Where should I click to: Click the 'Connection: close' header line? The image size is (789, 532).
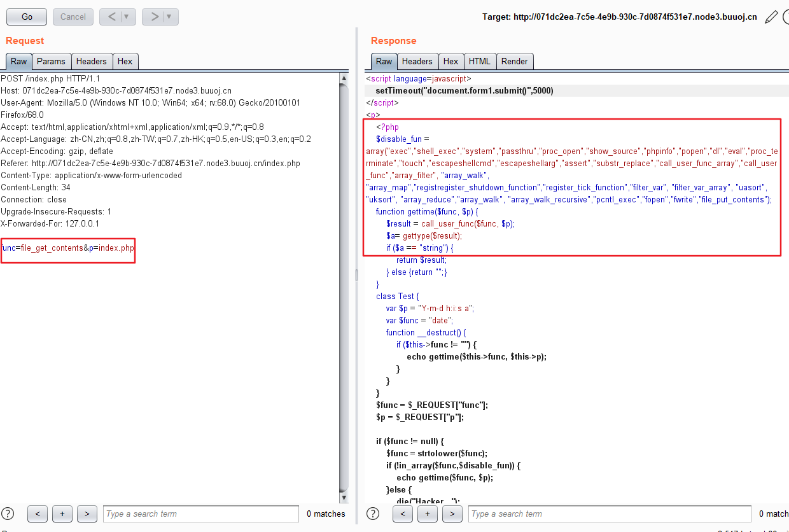pyautogui.click(x=34, y=199)
